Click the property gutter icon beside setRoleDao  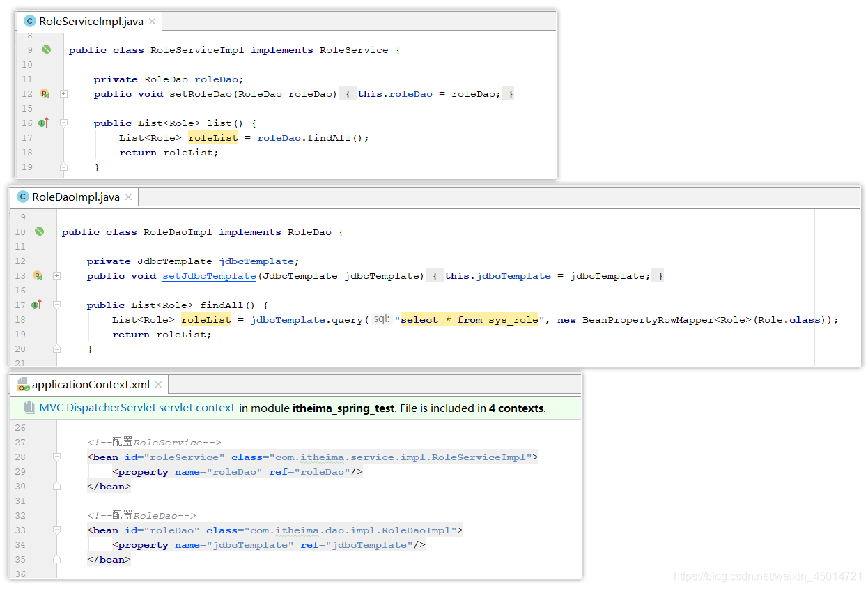[44, 93]
